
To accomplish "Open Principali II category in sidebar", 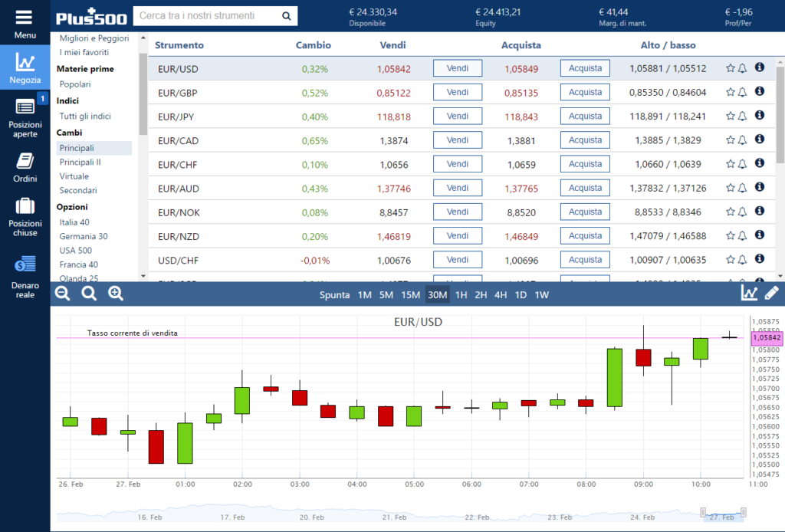I will tap(80, 163).
